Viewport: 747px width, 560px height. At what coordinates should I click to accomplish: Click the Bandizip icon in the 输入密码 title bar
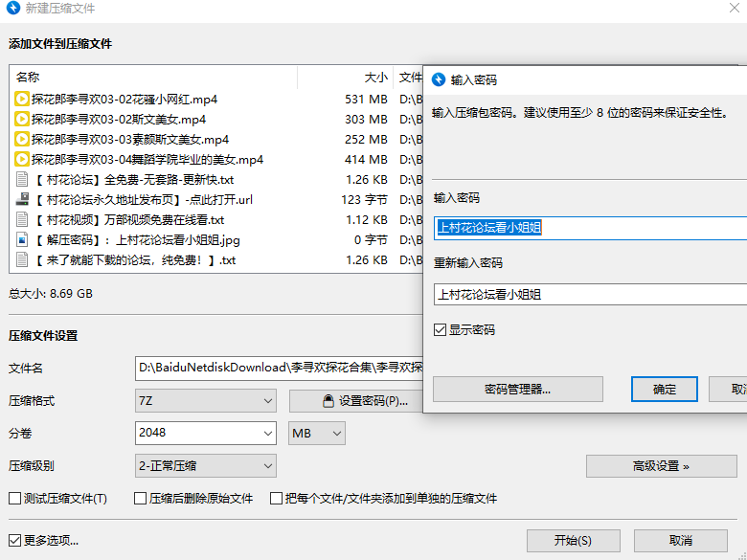[440, 79]
